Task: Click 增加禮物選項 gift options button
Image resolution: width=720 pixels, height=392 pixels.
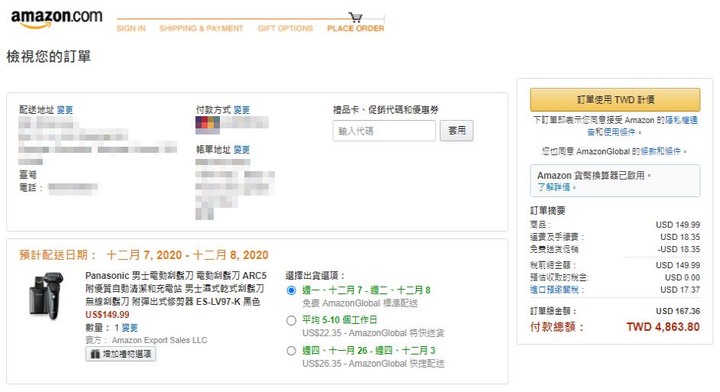Action: pyautogui.click(x=121, y=354)
